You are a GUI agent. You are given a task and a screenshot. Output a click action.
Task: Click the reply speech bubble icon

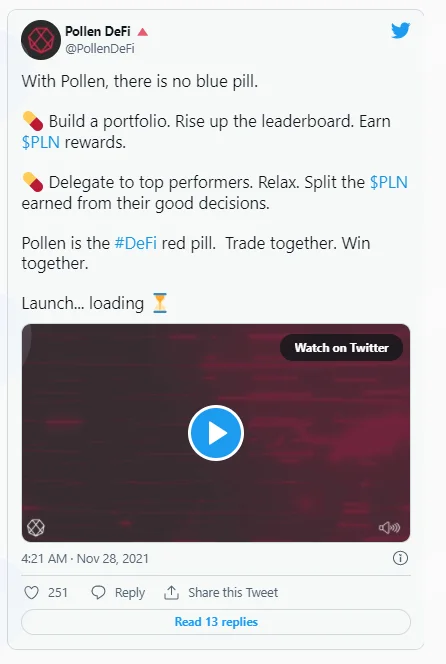coord(98,592)
